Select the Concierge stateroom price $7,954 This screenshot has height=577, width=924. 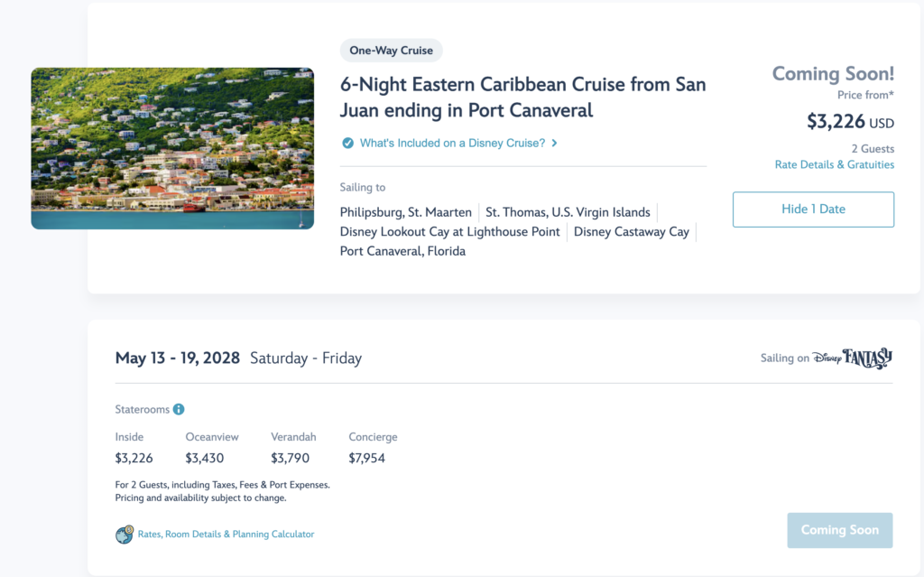click(x=366, y=458)
